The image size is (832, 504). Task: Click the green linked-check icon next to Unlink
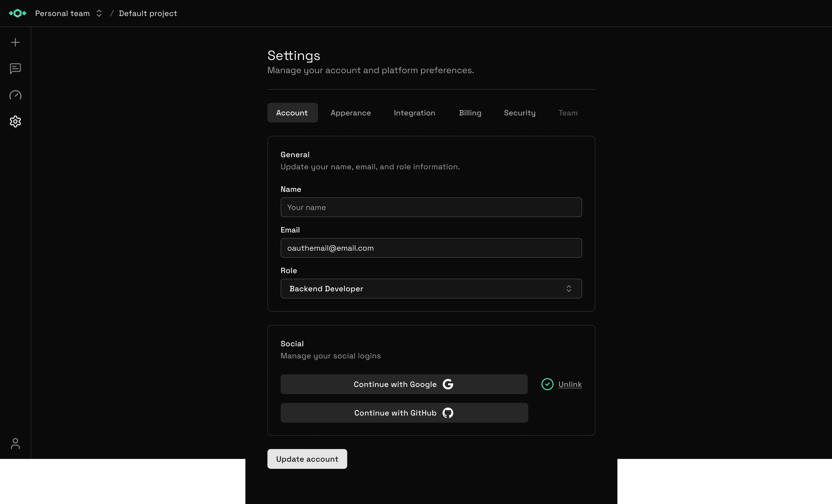[x=547, y=384]
